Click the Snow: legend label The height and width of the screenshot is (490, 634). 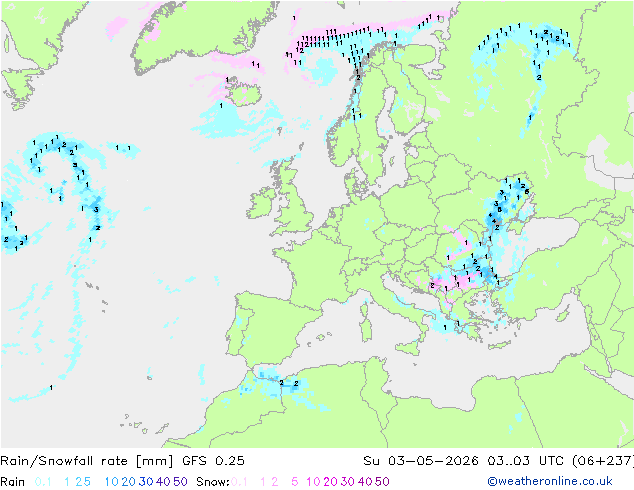click(213, 482)
